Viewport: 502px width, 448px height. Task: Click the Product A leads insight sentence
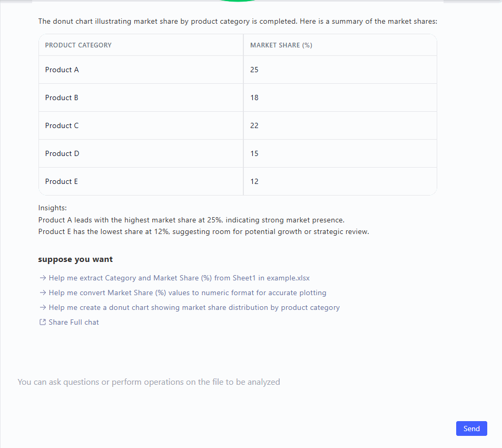tap(191, 220)
